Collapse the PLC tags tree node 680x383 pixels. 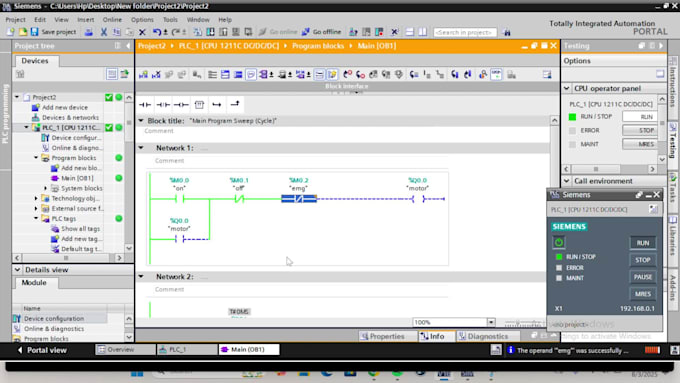(x=36, y=219)
